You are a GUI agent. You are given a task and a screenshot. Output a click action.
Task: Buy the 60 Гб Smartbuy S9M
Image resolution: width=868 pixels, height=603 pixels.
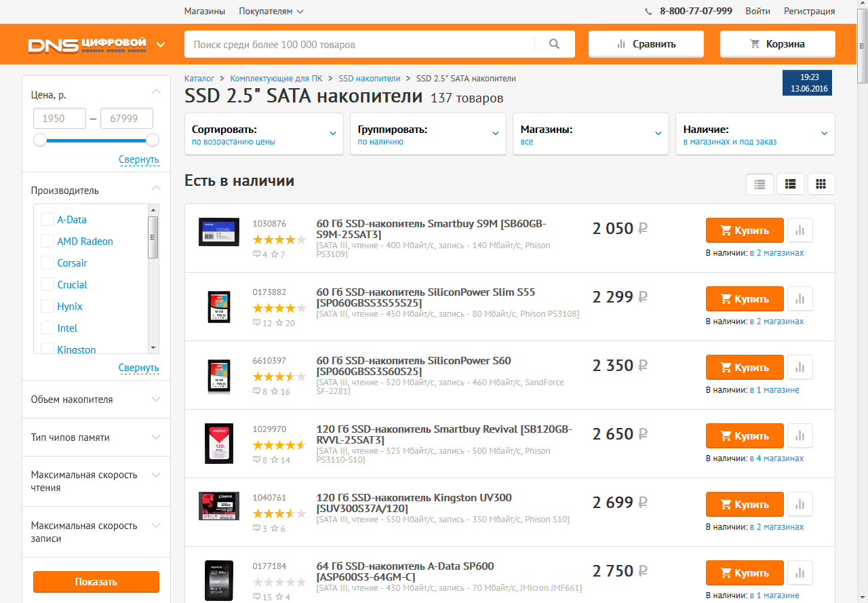[x=745, y=230]
